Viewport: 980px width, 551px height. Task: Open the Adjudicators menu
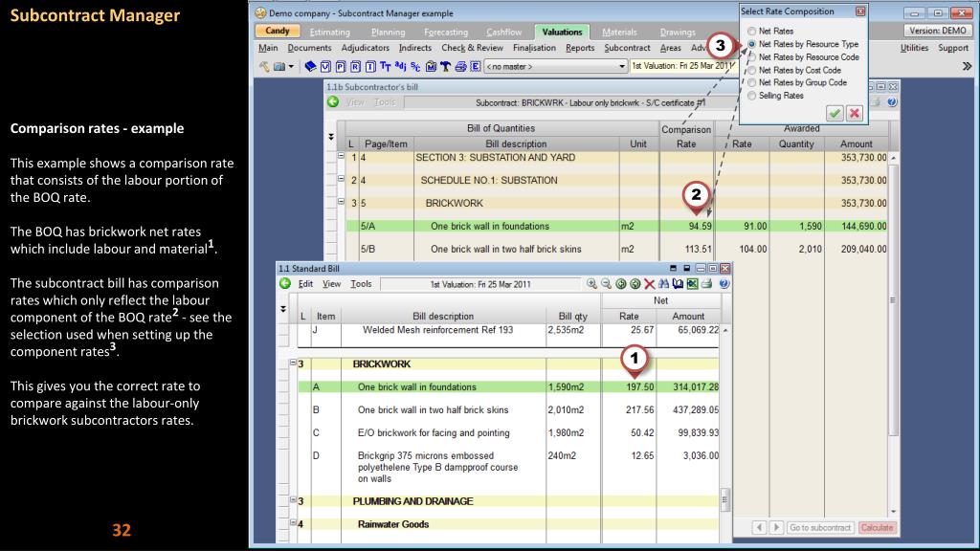pos(365,48)
